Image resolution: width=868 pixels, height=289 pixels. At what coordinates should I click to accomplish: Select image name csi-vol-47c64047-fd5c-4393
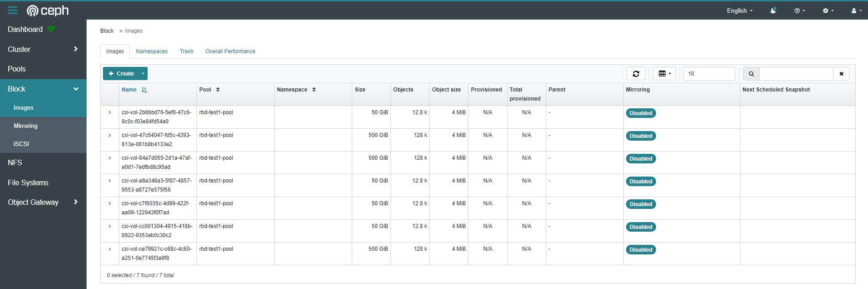[156, 140]
